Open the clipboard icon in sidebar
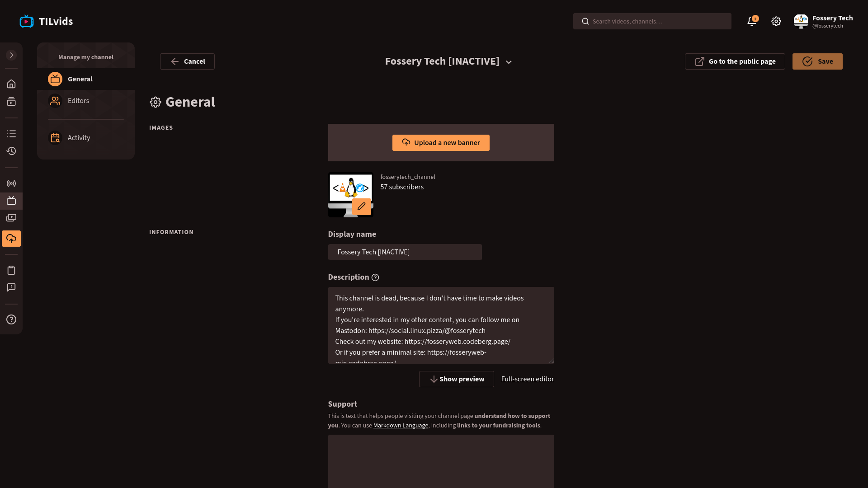Screen dimensions: 868x488 (11, 270)
